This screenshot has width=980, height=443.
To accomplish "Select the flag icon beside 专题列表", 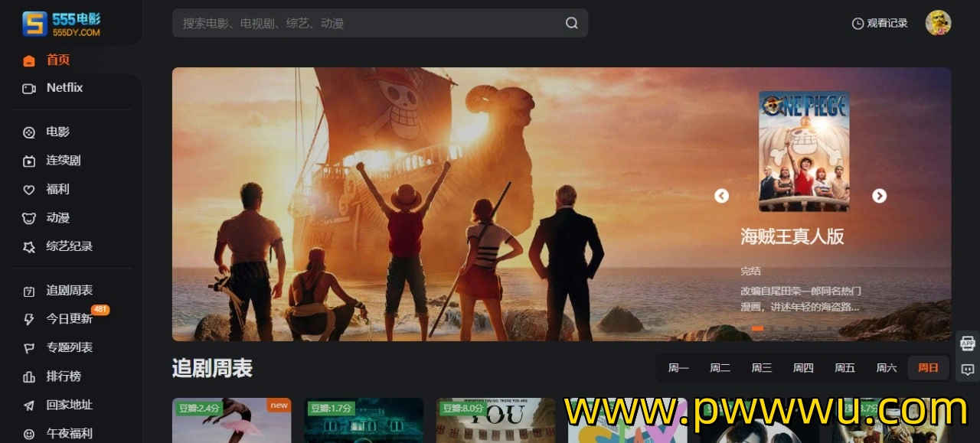I will point(29,348).
